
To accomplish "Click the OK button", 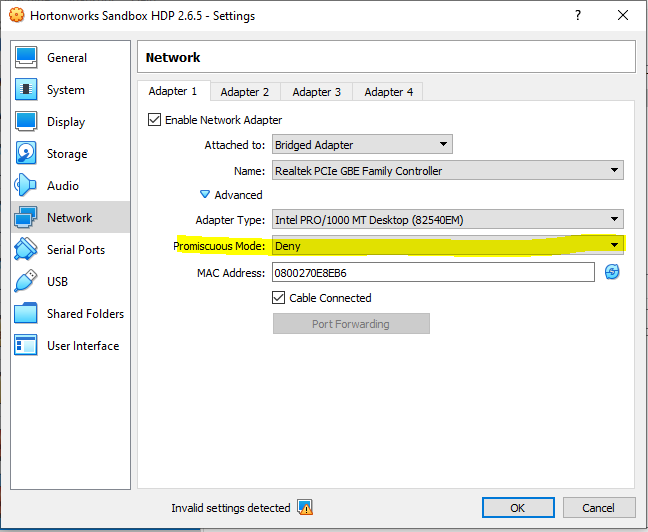I will pos(517,508).
